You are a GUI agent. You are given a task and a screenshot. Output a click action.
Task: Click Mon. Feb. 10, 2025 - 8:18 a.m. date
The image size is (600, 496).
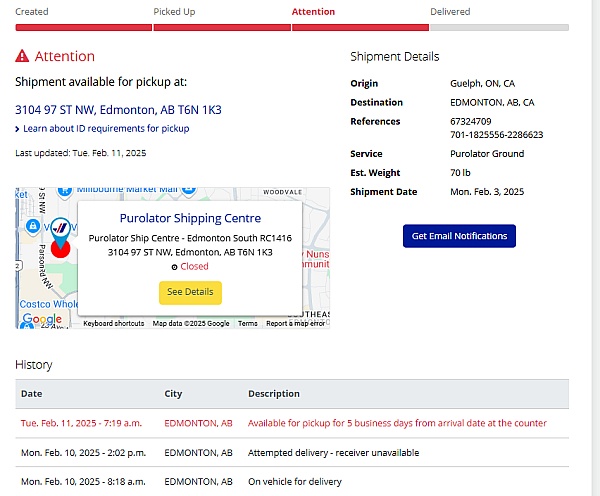pos(83,481)
